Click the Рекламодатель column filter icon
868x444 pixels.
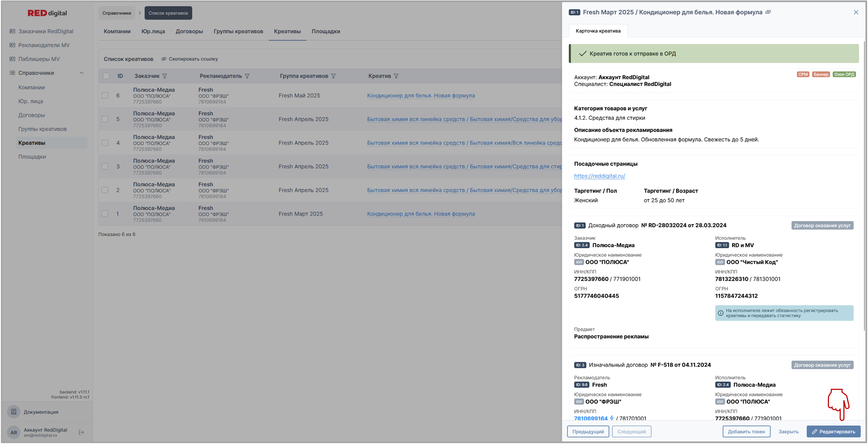click(x=247, y=76)
